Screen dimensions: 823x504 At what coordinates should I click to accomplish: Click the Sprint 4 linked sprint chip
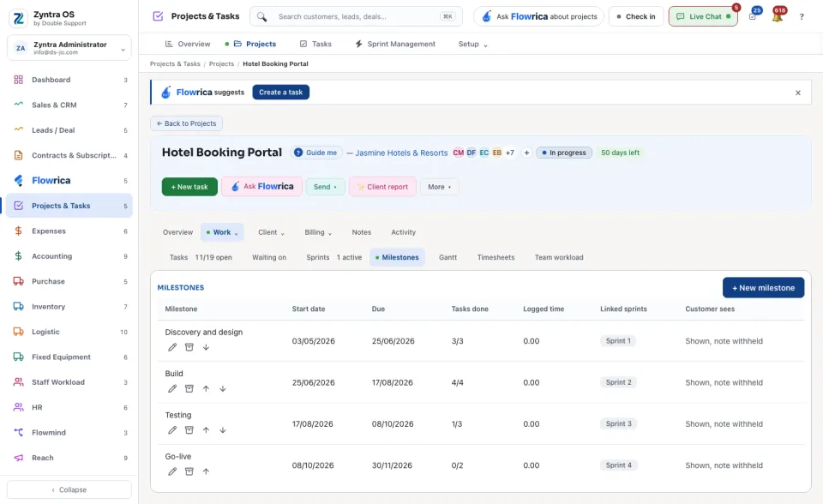[x=618, y=465]
